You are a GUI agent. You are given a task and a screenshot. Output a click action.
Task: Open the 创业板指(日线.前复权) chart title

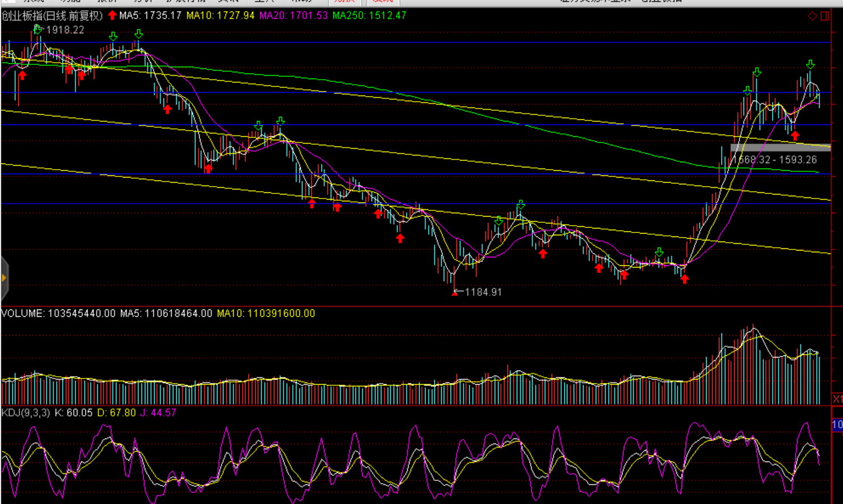click(x=52, y=16)
